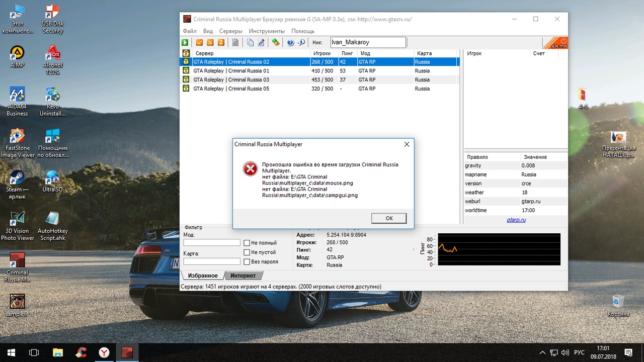Select the AIMP desktop icon
The height and width of the screenshot is (362, 644).
coord(18,56)
